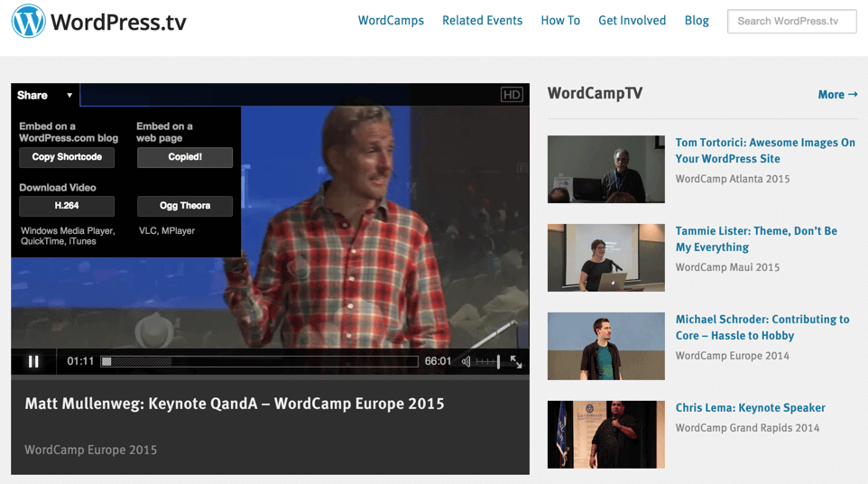This screenshot has width=868, height=484.
Task: Open Get Involved page
Action: coord(632,21)
